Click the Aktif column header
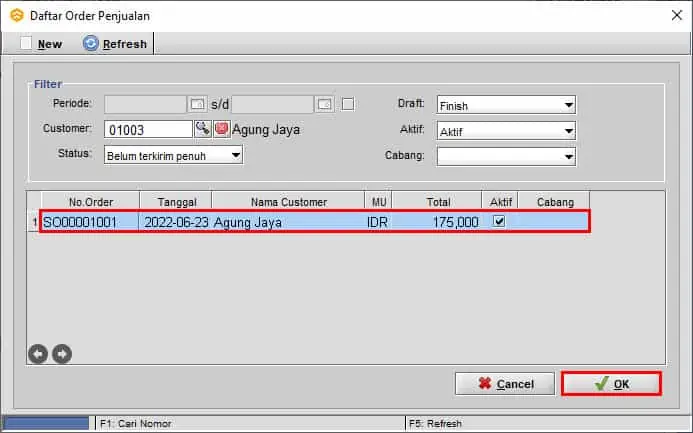This screenshot has width=693, height=433. tap(500, 202)
